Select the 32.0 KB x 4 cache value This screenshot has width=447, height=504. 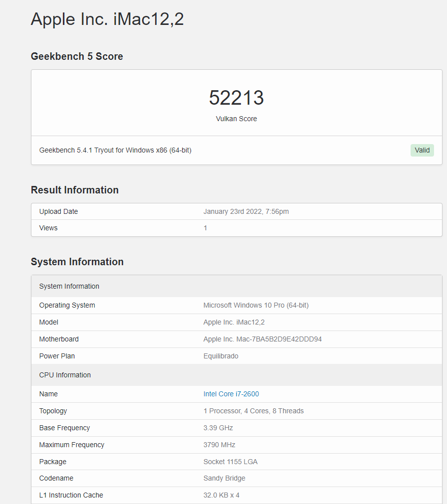coord(221,496)
